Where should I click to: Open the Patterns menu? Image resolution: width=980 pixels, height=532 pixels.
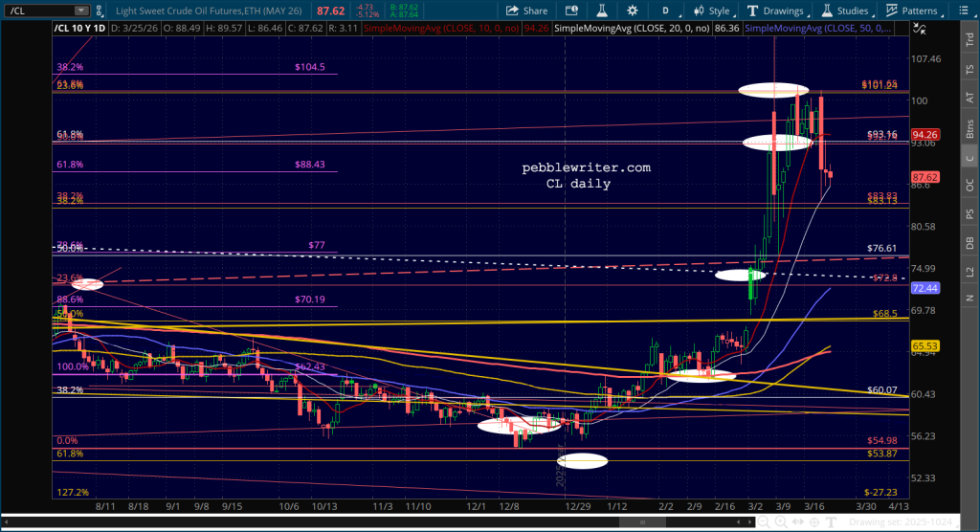click(914, 11)
